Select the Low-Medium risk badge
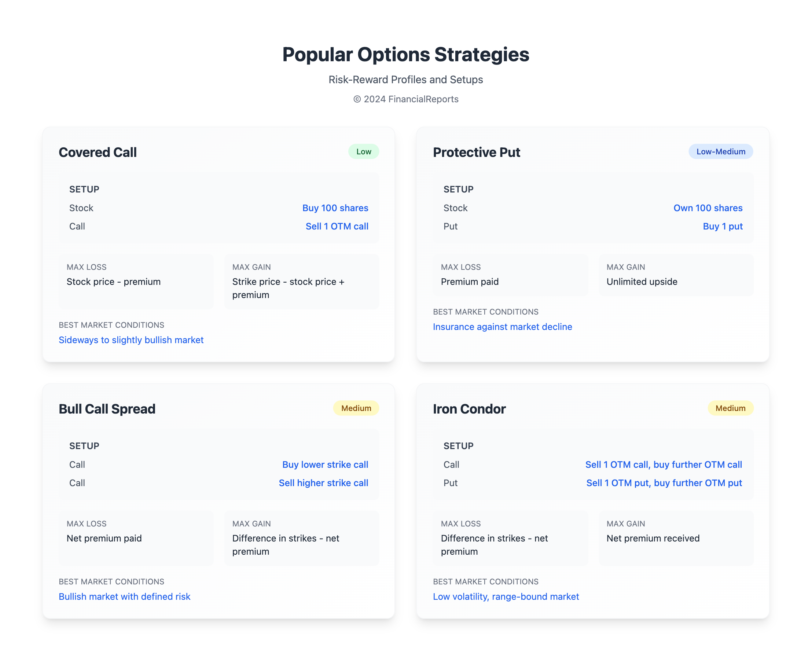812x661 pixels. [720, 151]
